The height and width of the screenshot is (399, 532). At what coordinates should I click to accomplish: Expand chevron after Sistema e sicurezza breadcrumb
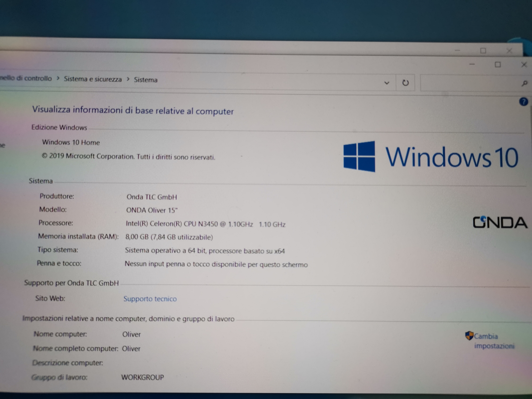pyautogui.click(x=128, y=79)
